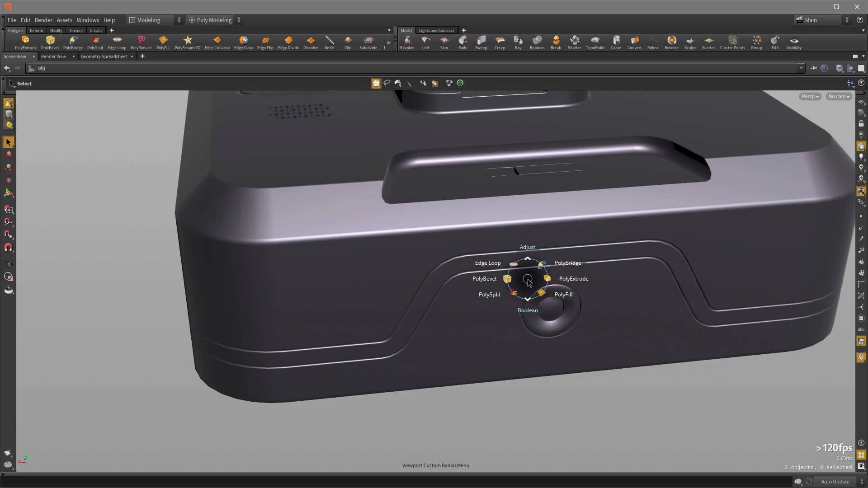Switch to the Geometry Spreadsheet tab
This screenshot has width=868, height=488.
coord(104,56)
